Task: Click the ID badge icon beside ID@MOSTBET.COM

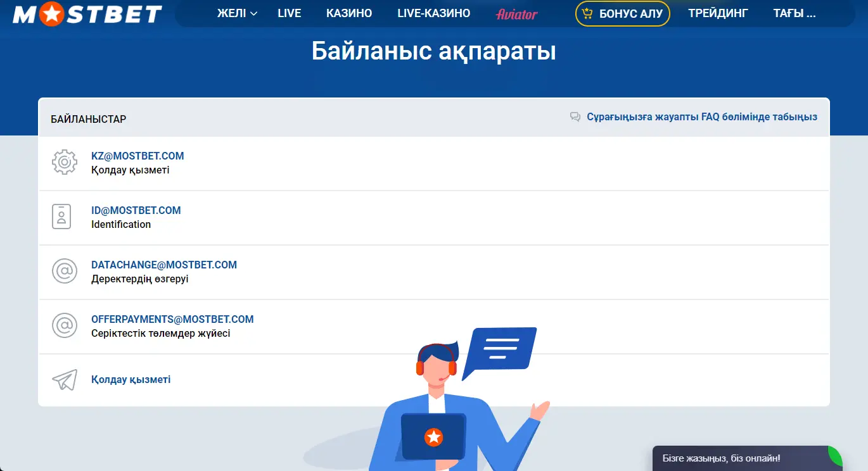Action: coord(61,217)
